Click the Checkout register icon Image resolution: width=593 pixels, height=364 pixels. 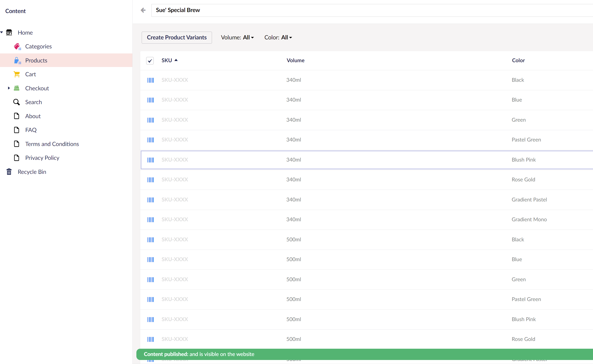17,88
